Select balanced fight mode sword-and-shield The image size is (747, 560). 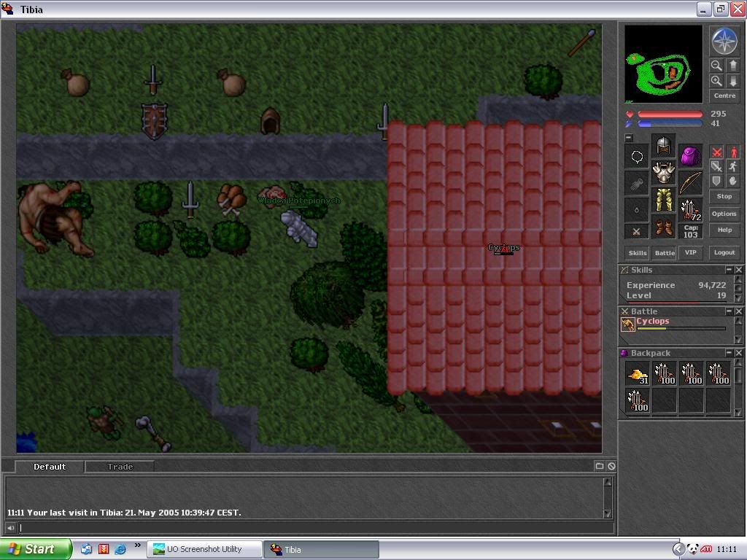716,166
